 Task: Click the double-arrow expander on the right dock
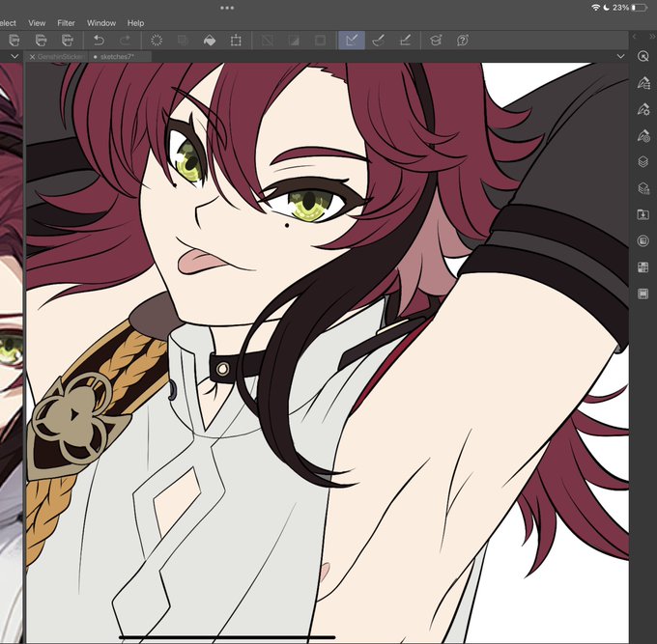click(651, 37)
